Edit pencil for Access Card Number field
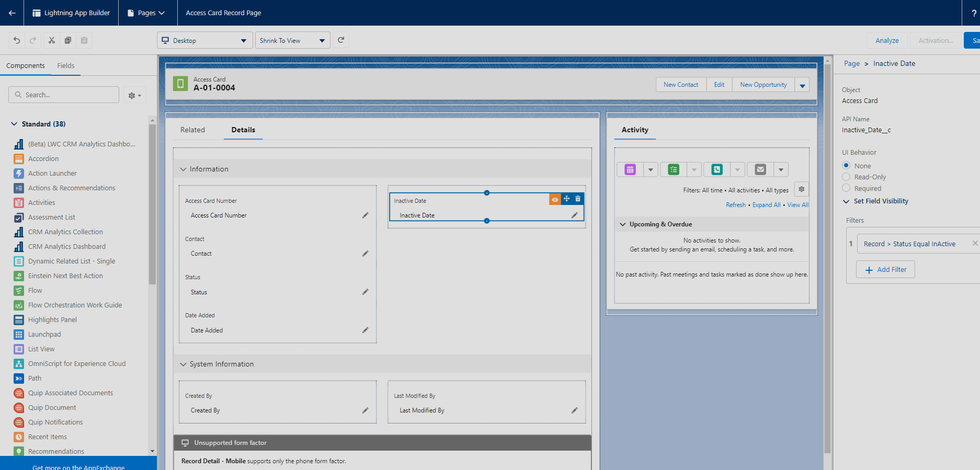The width and height of the screenshot is (980, 470). [x=365, y=215]
